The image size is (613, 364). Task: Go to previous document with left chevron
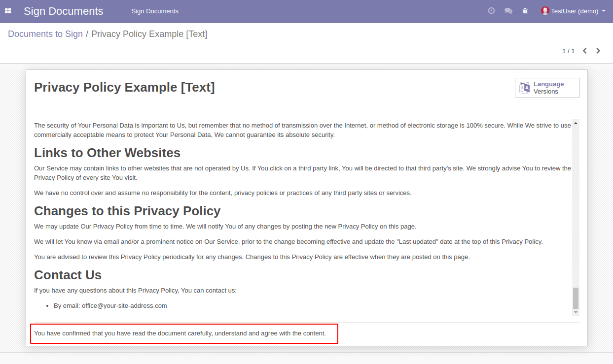click(x=584, y=51)
